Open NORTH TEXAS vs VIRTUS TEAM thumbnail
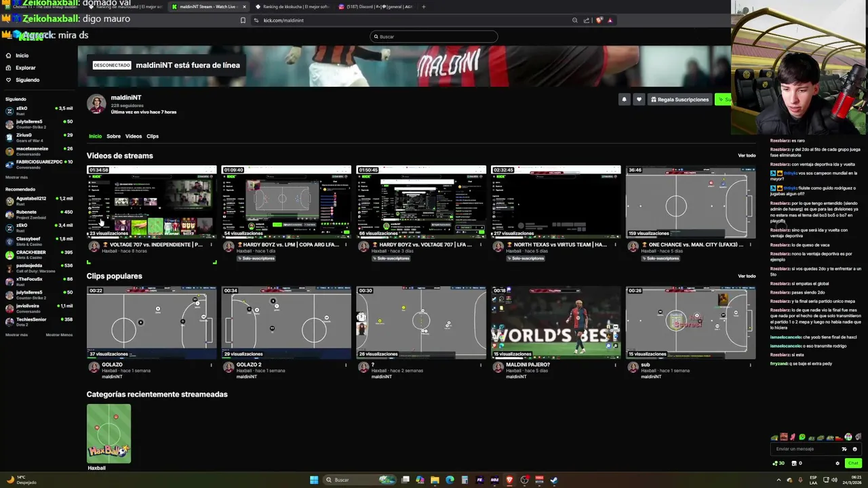The width and height of the screenshot is (868, 488). 556,201
